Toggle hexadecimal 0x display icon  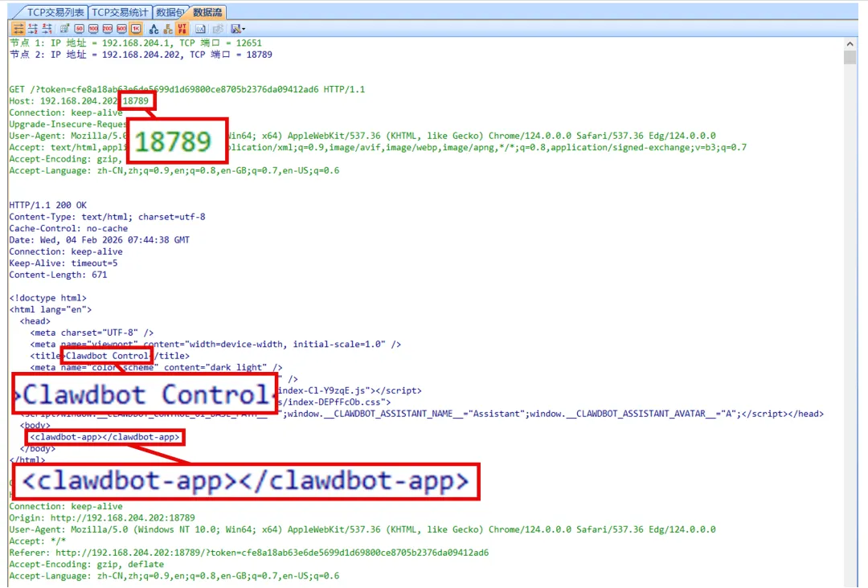pos(200,29)
